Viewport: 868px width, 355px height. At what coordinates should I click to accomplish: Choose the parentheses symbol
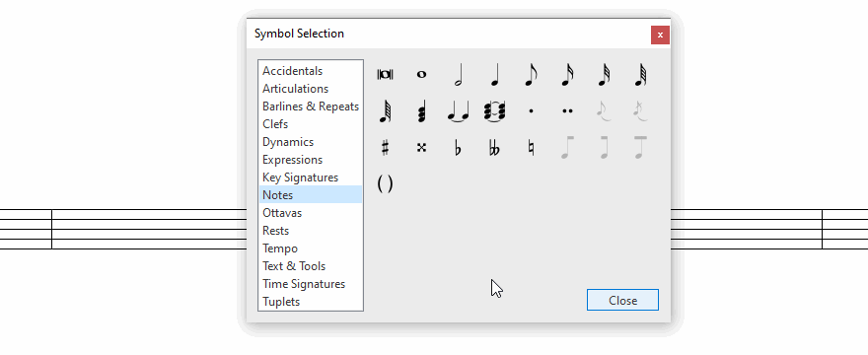click(x=385, y=183)
